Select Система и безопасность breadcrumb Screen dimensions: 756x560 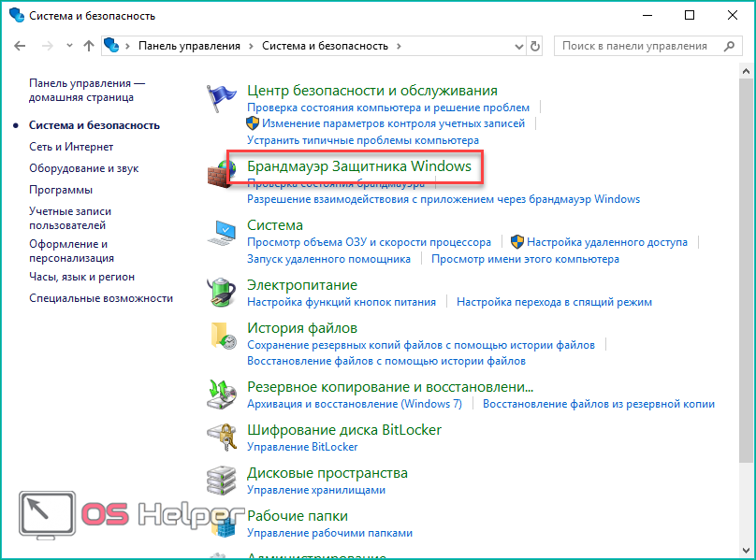[325, 46]
